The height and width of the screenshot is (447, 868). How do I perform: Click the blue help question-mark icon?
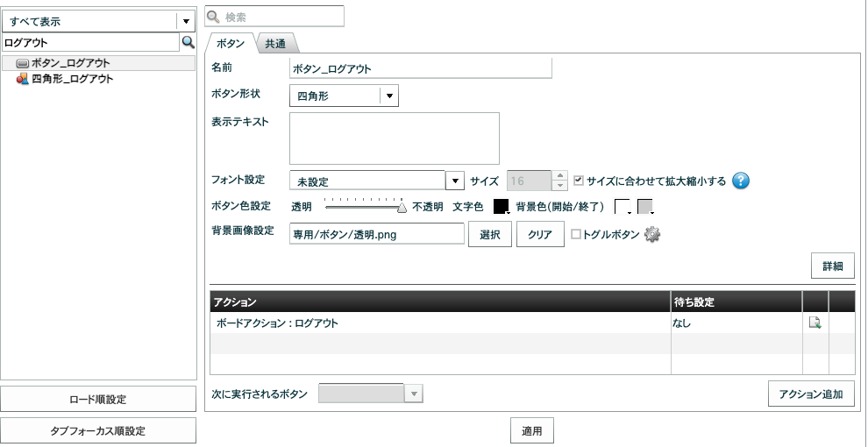(x=741, y=181)
